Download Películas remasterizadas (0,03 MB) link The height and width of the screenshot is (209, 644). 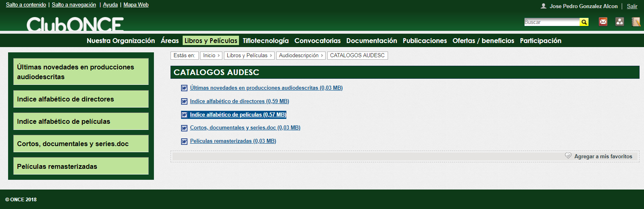(233, 141)
